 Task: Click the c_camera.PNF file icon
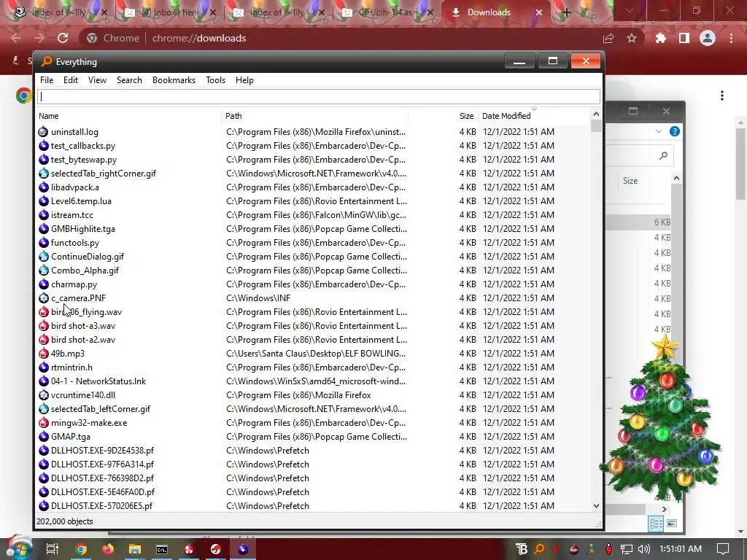(43, 298)
